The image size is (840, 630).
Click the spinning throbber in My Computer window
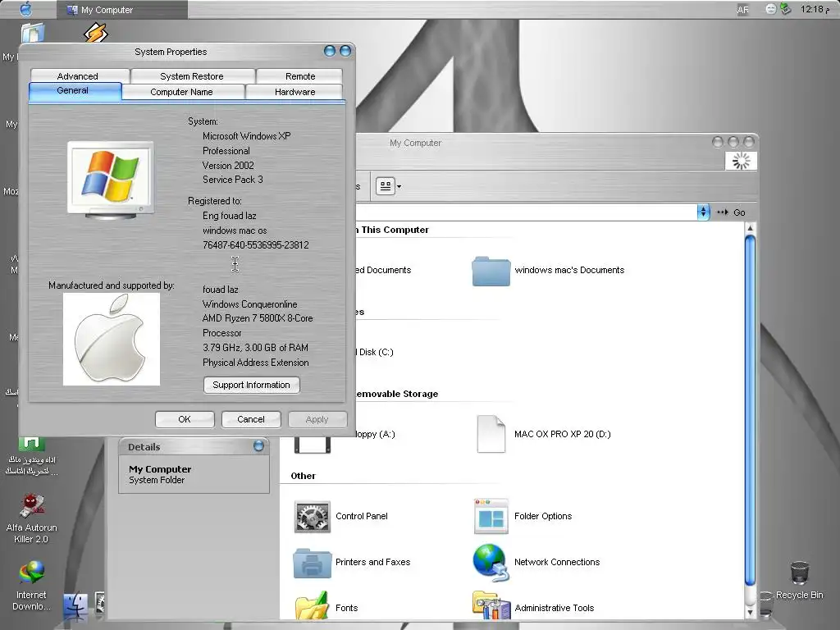tap(741, 161)
